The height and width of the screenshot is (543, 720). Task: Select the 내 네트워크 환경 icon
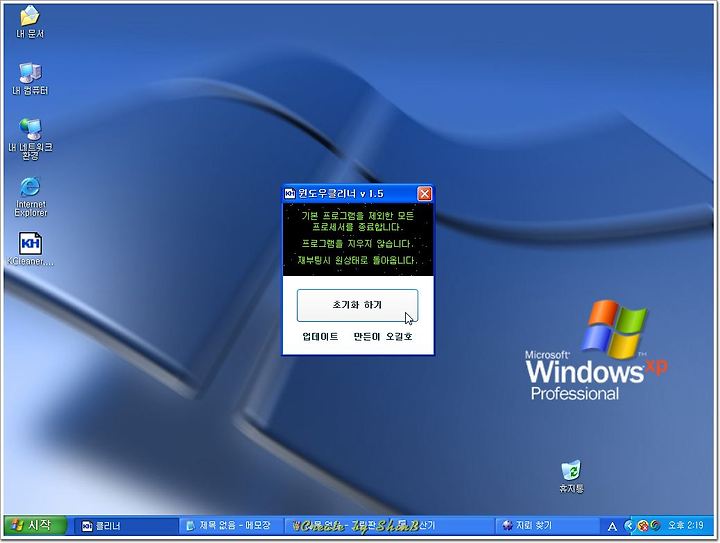pos(30,139)
